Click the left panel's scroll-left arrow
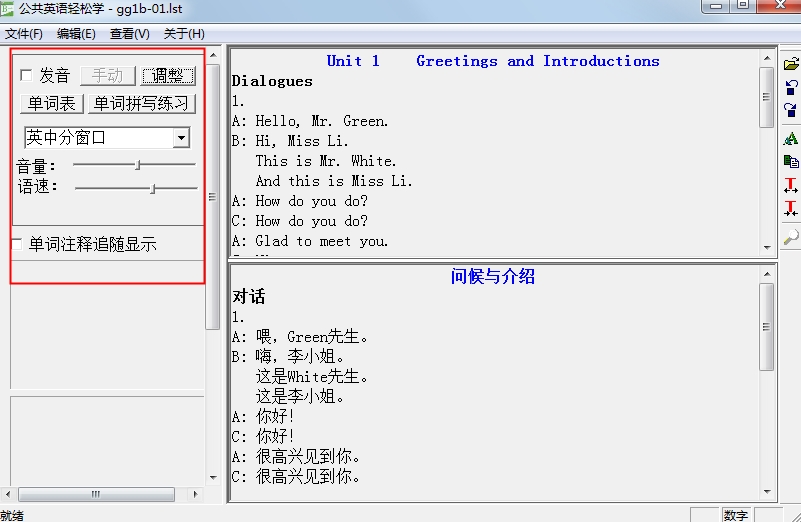This screenshot has height=522, width=801. pos(8,494)
